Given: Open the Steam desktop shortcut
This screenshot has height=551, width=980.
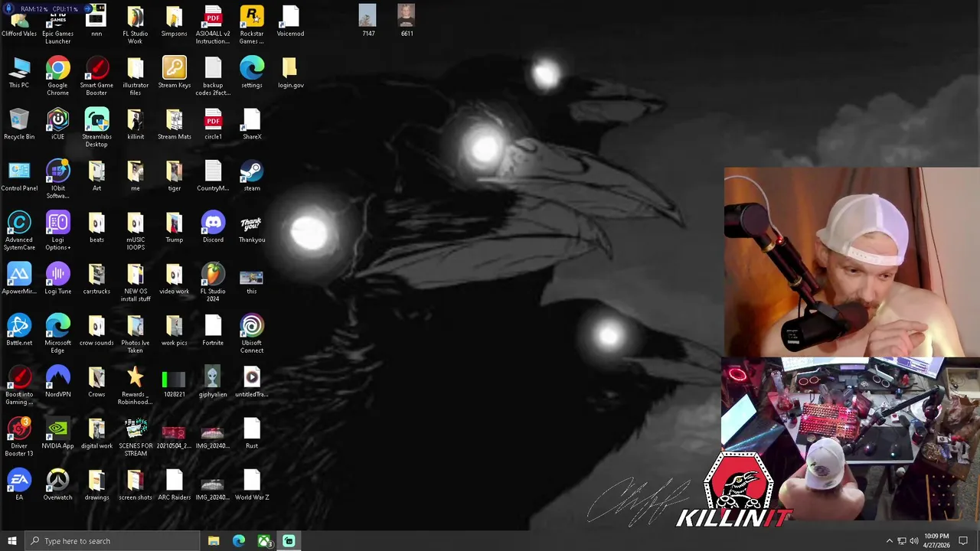Looking at the screenshot, I should [252, 175].
